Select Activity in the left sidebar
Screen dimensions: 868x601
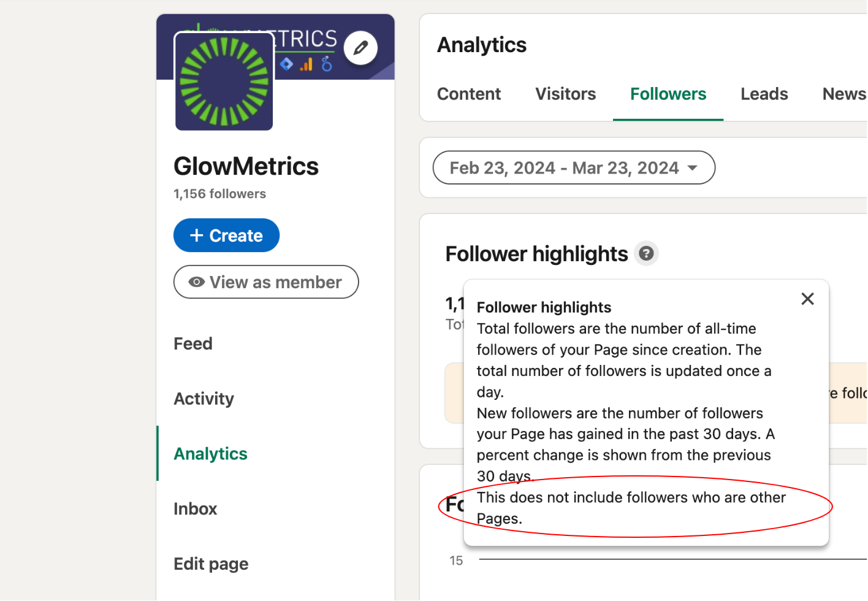[x=204, y=399]
